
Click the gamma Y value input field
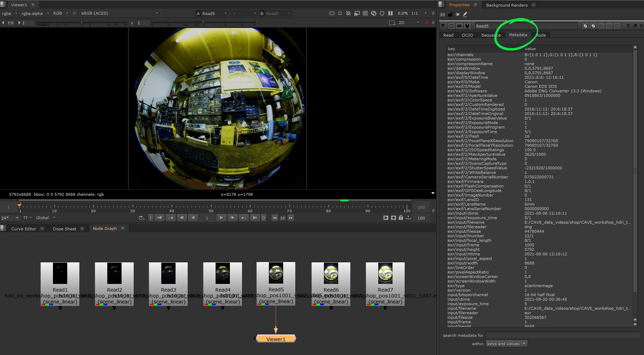pos(143,23)
